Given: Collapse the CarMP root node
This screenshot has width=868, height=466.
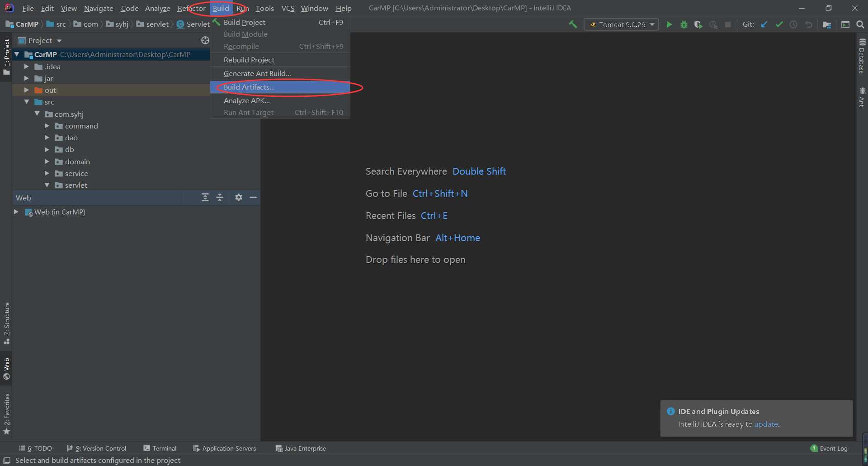Looking at the screenshot, I should 17,54.
